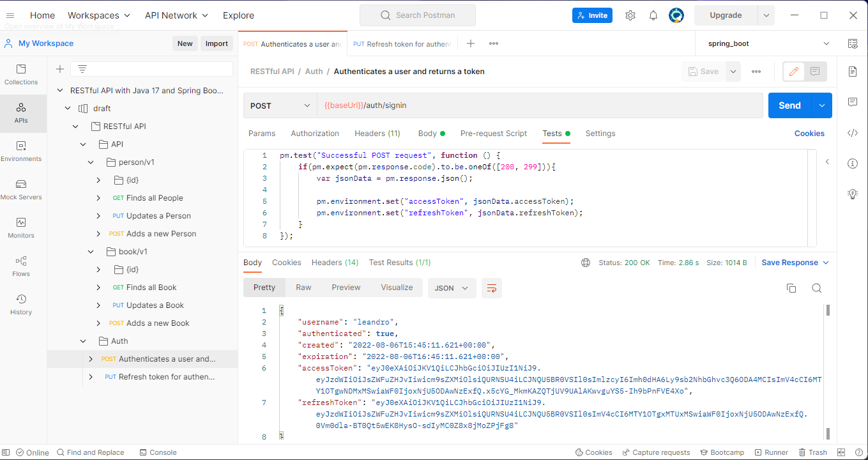Click the New button
This screenshot has width=868, height=460.
(185, 43)
